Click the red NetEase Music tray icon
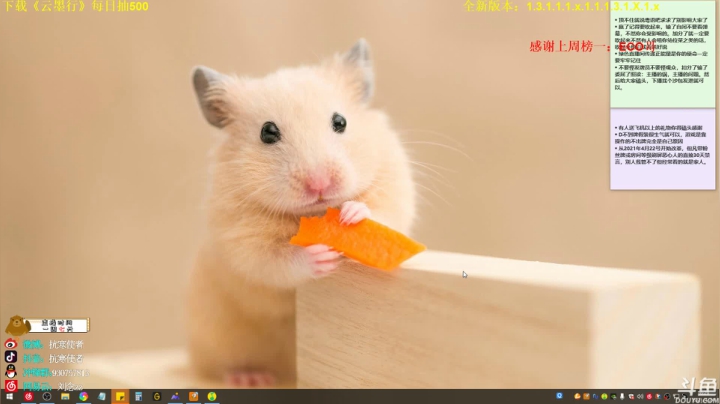 click(649, 397)
